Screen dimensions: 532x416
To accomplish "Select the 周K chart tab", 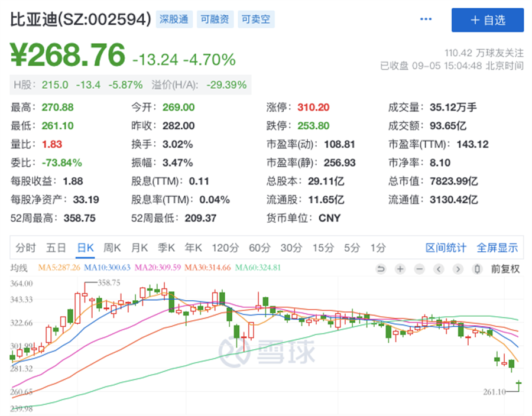I will 112,248.
